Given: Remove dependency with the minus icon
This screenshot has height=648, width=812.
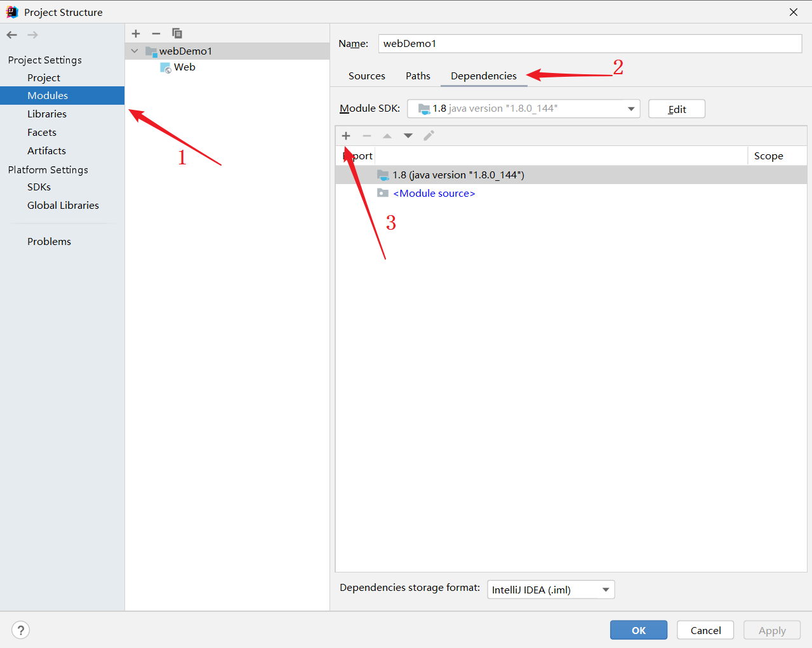Looking at the screenshot, I should (x=367, y=136).
